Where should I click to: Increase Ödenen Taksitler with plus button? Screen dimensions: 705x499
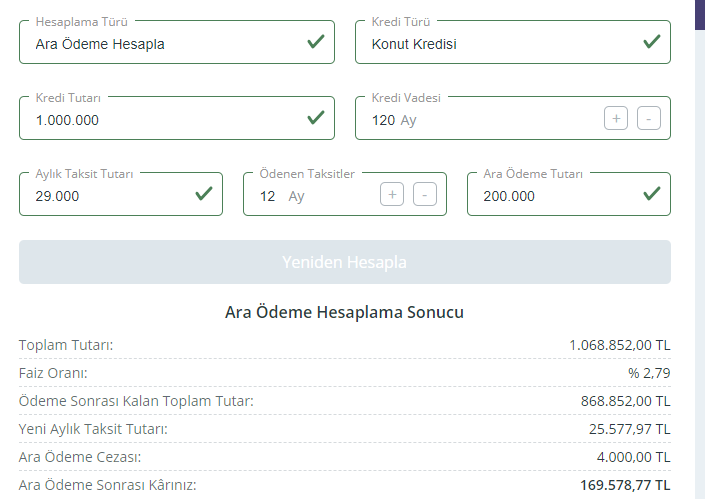[x=392, y=195]
